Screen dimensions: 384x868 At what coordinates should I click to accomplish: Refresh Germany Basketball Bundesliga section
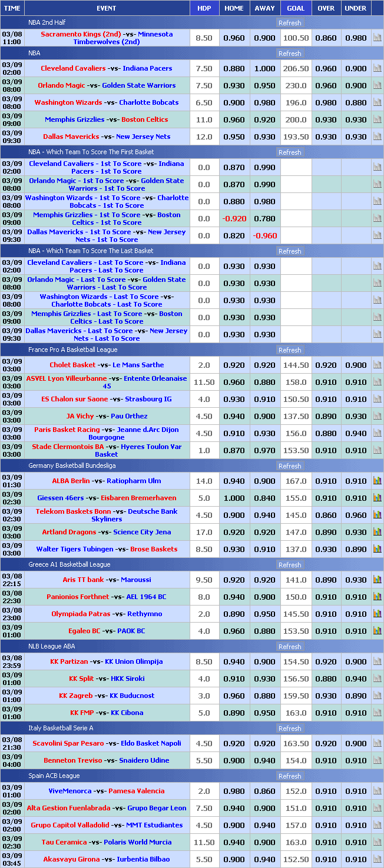coord(290,466)
